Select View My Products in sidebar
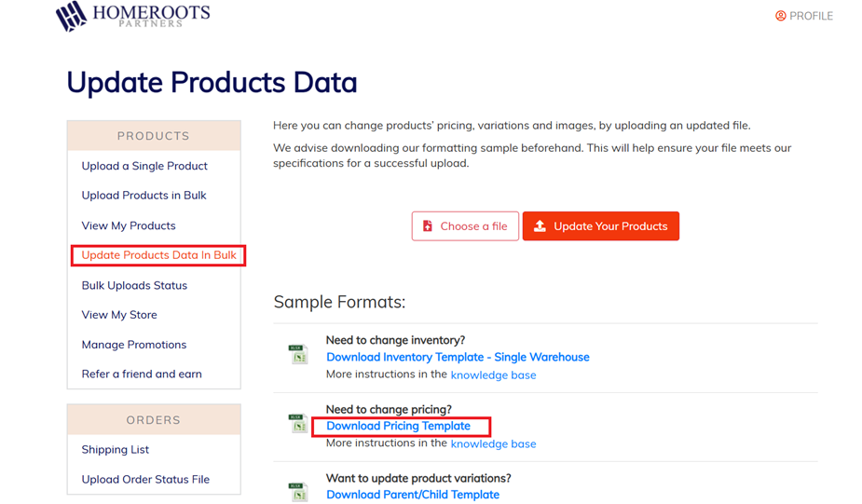862x504 pixels. pyautogui.click(x=129, y=225)
